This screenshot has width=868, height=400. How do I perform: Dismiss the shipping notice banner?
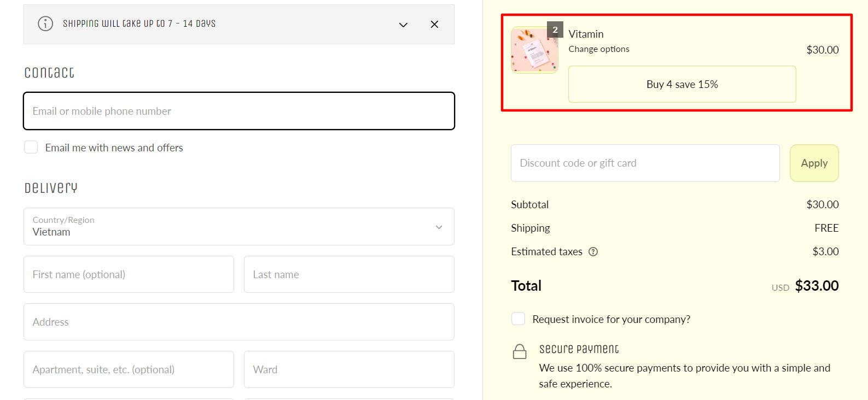pyautogui.click(x=434, y=24)
